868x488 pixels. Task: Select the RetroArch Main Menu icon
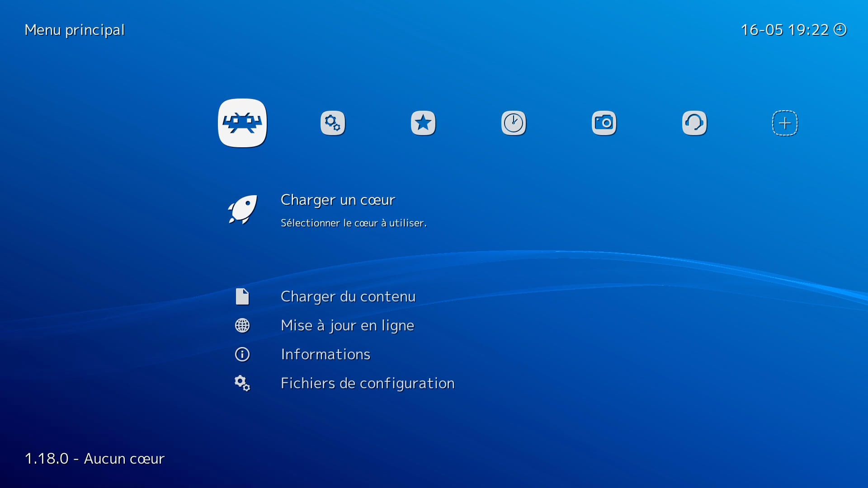pos(242,122)
